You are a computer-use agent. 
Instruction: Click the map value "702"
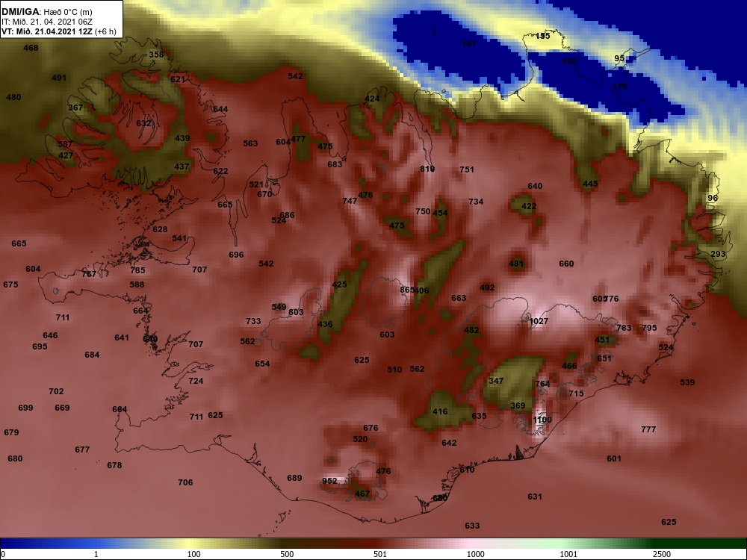click(56, 391)
